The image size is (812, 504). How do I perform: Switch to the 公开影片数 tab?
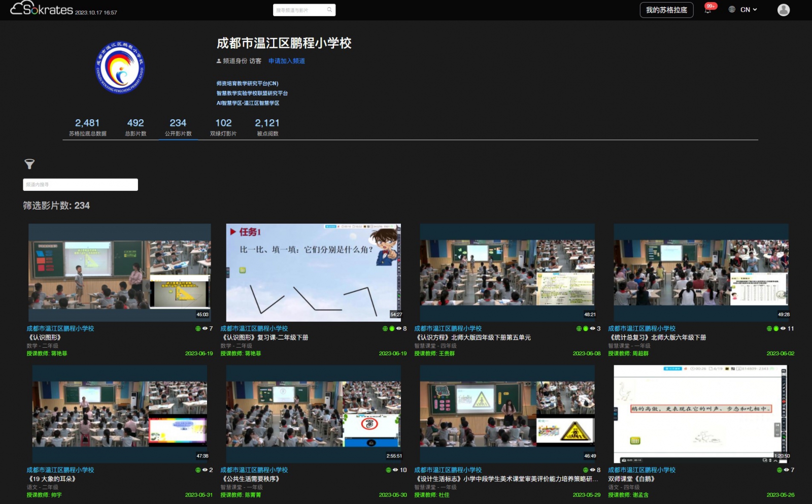(x=178, y=127)
